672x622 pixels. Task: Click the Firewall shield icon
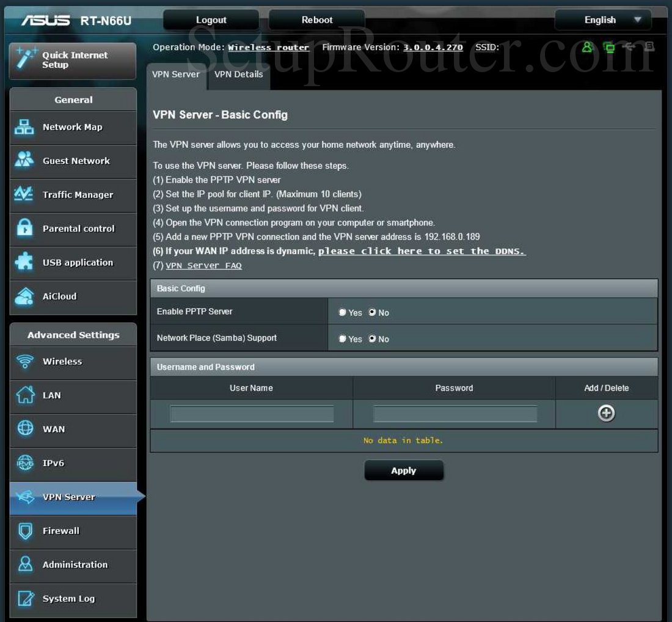pyautogui.click(x=25, y=531)
